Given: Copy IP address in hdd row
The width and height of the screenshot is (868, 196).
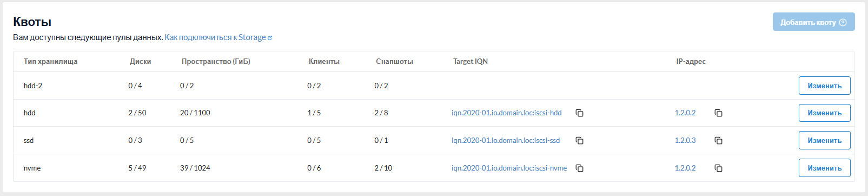Looking at the screenshot, I should [x=718, y=113].
